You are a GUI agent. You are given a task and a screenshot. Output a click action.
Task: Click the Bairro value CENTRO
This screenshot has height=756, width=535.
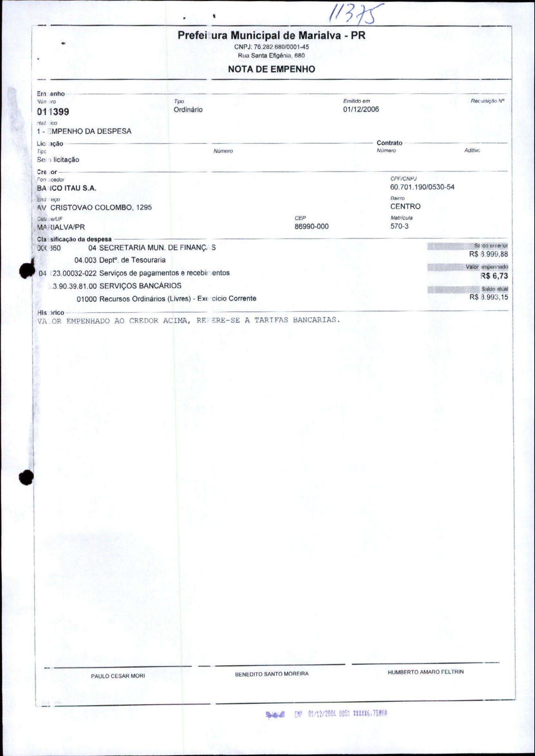[x=405, y=207]
